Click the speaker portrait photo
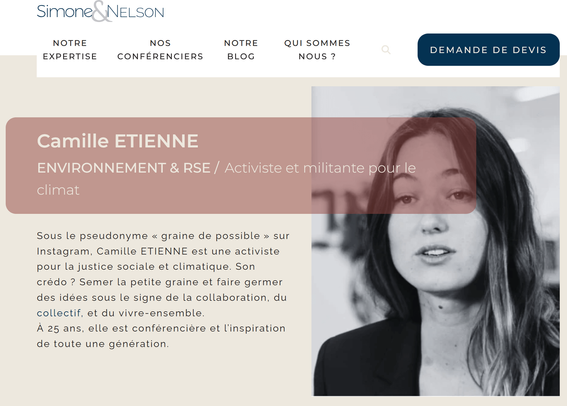 point(435,241)
